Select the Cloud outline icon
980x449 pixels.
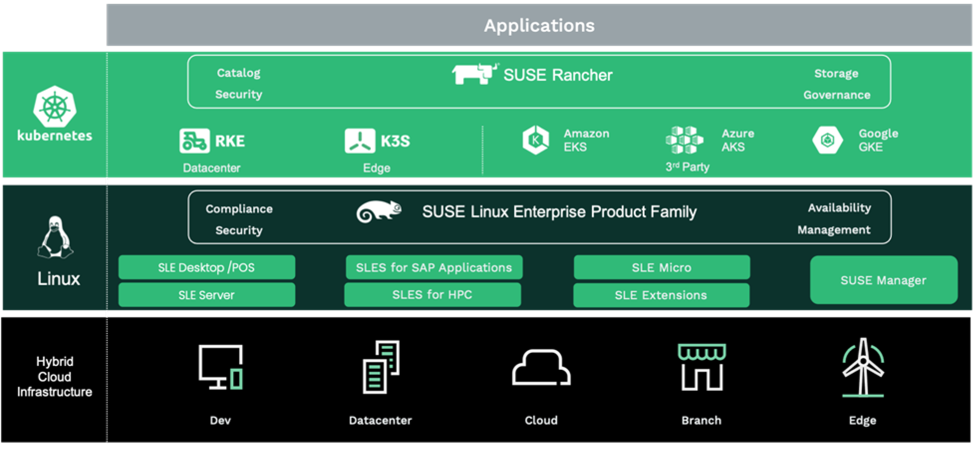541,367
